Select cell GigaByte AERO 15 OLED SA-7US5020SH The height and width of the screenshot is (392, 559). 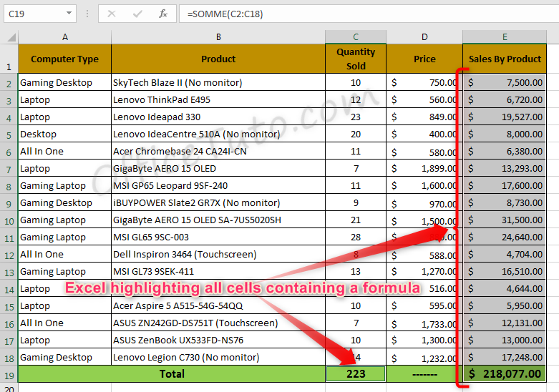[x=218, y=220]
